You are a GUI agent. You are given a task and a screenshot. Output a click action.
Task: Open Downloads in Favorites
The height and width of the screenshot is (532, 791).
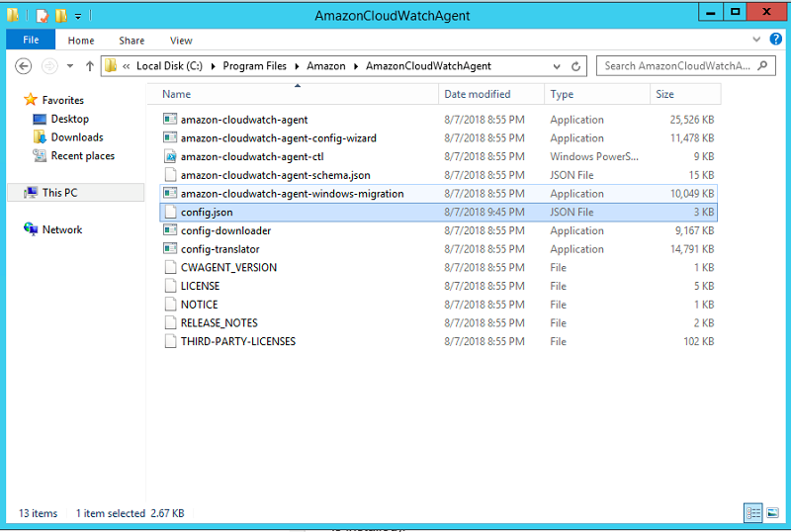(x=77, y=137)
